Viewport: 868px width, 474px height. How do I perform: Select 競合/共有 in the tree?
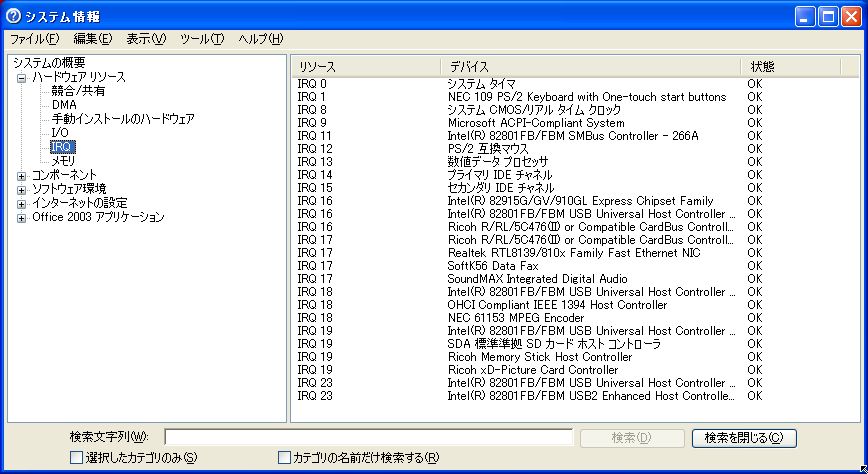[x=78, y=91]
